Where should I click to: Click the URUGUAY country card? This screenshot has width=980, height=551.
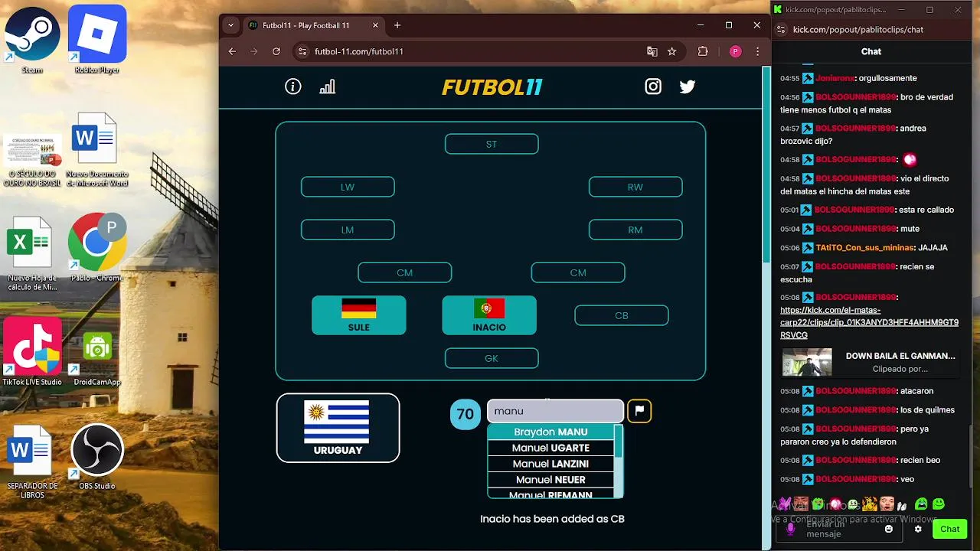pyautogui.click(x=338, y=428)
